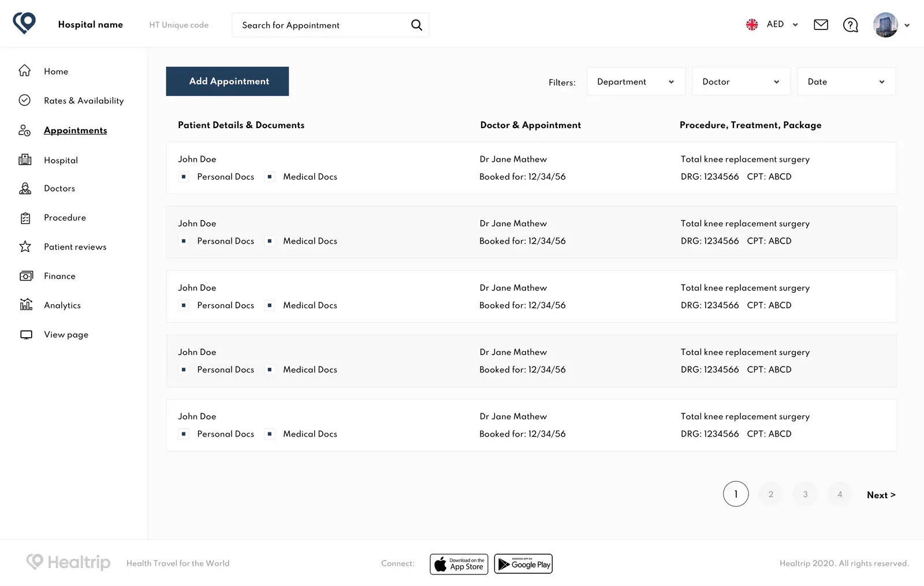
Task: Click the Download on the App Store badge
Action: [459, 564]
